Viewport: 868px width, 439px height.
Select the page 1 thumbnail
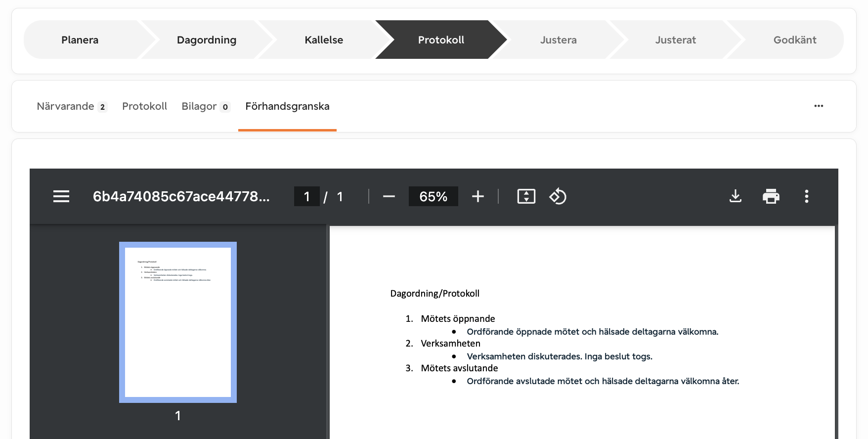(x=178, y=322)
